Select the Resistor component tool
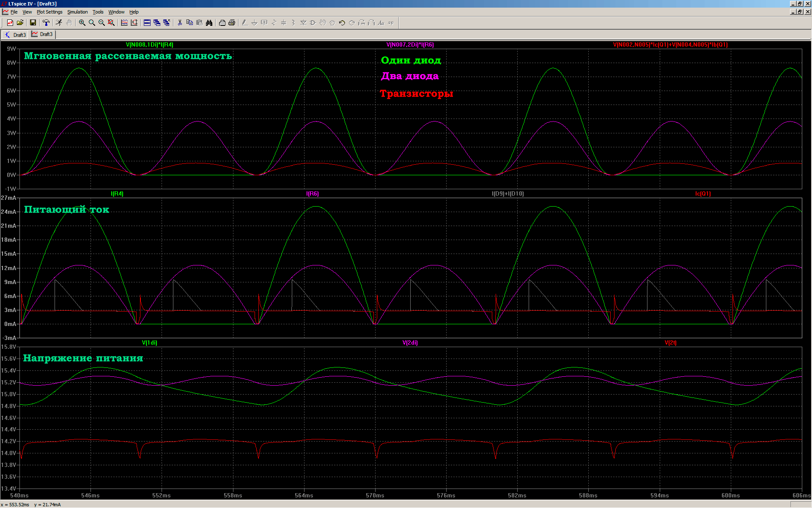Screen dimensions: 812x508 click(x=274, y=23)
